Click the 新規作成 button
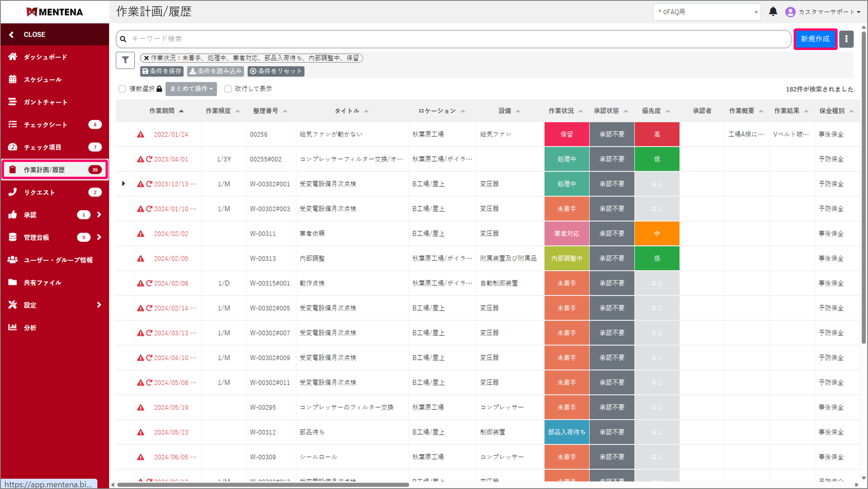This screenshot has height=489, width=868. [x=815, y=39]
